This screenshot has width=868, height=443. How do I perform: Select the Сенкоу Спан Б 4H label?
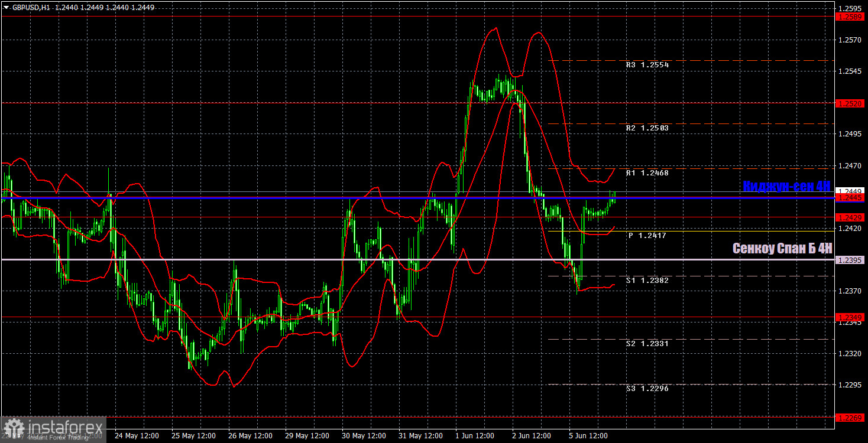point(782,249)
